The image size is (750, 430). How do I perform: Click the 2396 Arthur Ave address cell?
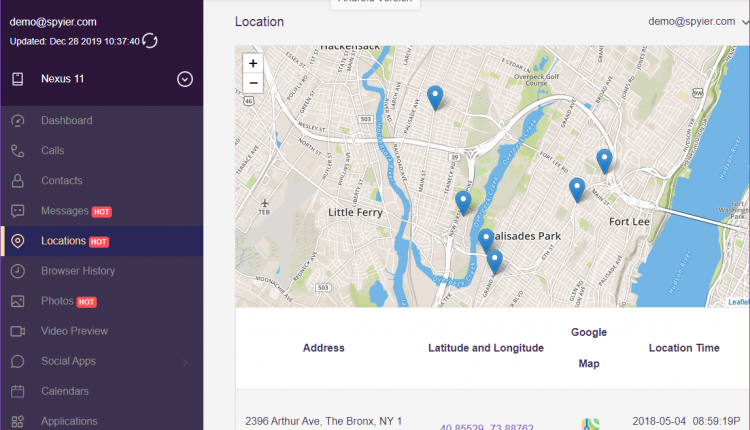(323, 421)
